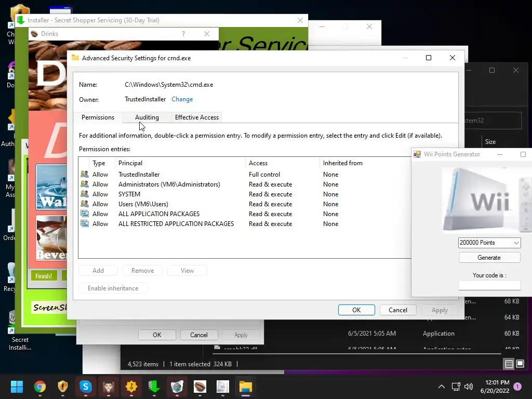Switch File Explorer to details view
Screen dimensions: 532x399
(x=509, y=364)
